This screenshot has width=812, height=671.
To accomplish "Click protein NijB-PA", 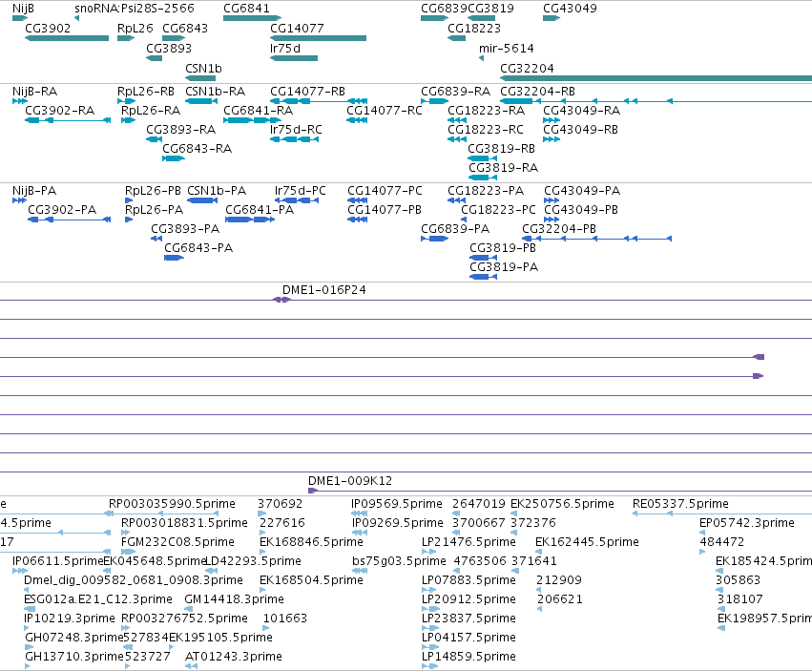I will [x=19, y=200].
